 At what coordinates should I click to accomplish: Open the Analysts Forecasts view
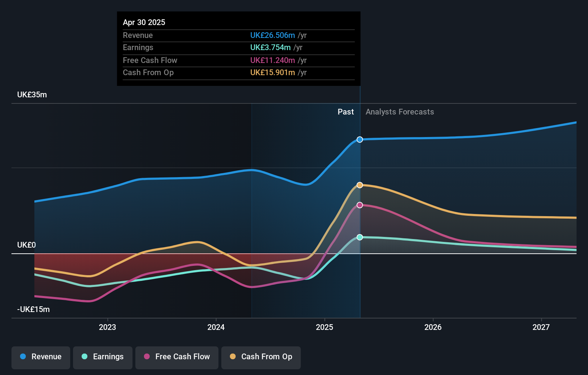[x=400, y=112]
